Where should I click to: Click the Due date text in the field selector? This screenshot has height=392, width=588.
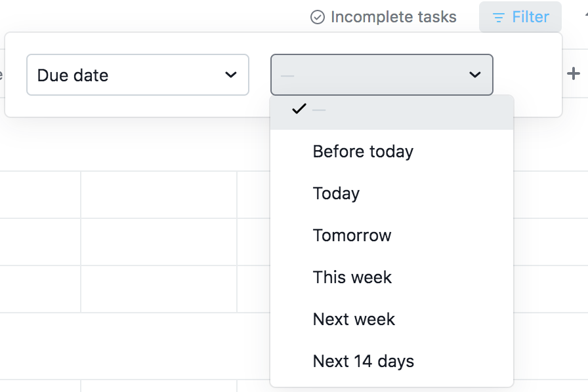click(x=73, y=75)
